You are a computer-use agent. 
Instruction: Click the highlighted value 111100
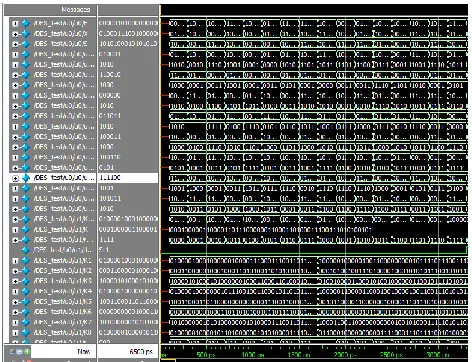pyautogui.click(x=110, y=178)
